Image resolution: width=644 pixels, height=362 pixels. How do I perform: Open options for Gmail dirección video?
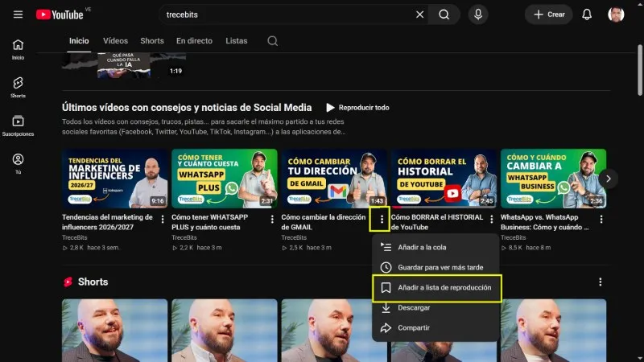click(382, 220)
